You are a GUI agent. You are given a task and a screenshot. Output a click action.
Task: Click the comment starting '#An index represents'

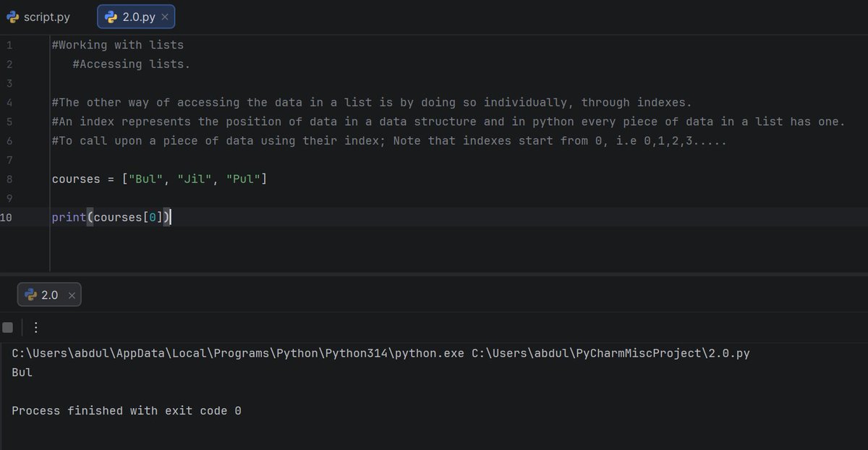(x=448, y=122)
